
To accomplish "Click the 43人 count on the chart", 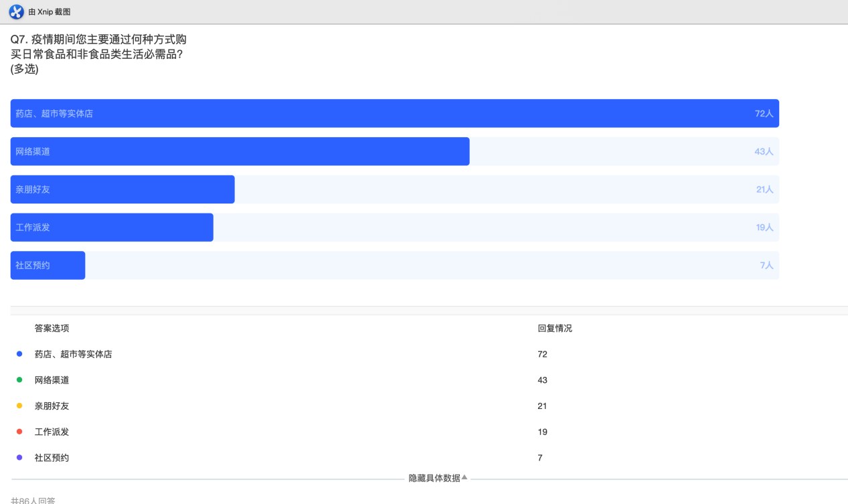I will (764, 152).
